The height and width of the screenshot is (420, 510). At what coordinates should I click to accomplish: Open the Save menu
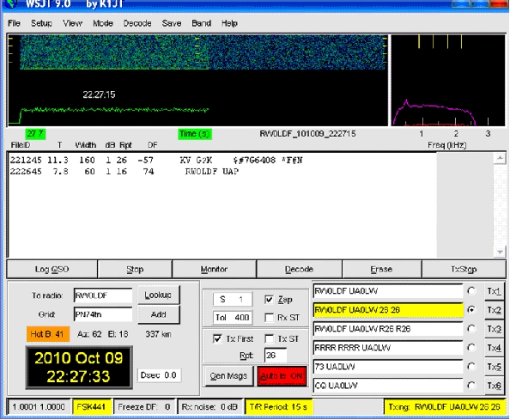pyautogui.click(x=172, y=23)
